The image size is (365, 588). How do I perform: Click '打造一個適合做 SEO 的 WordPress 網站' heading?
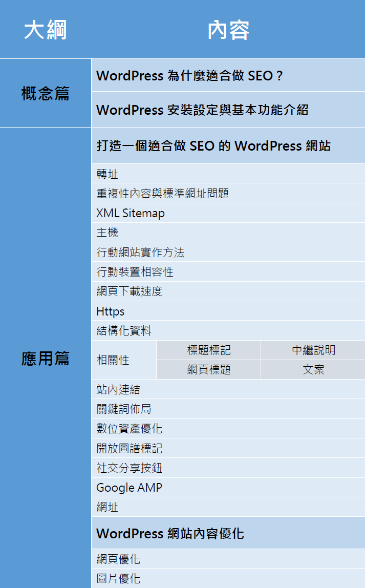coord(213,145)
